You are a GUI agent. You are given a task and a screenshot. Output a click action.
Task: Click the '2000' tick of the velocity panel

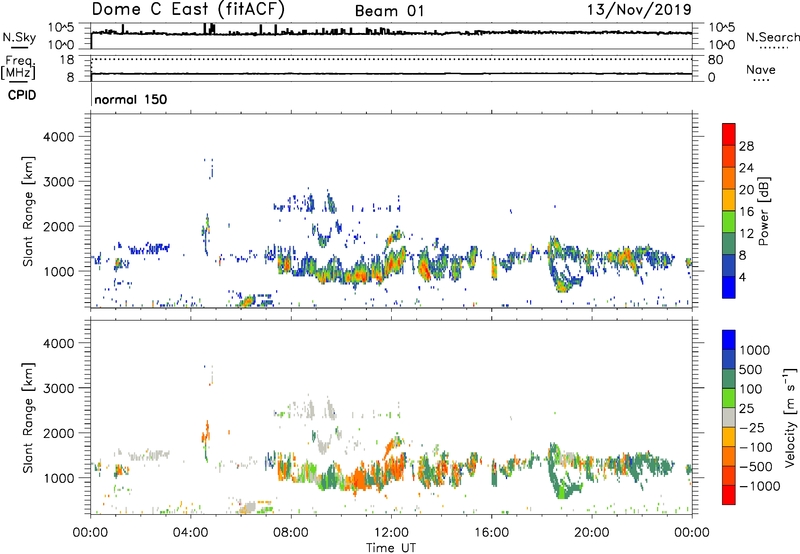58,433
